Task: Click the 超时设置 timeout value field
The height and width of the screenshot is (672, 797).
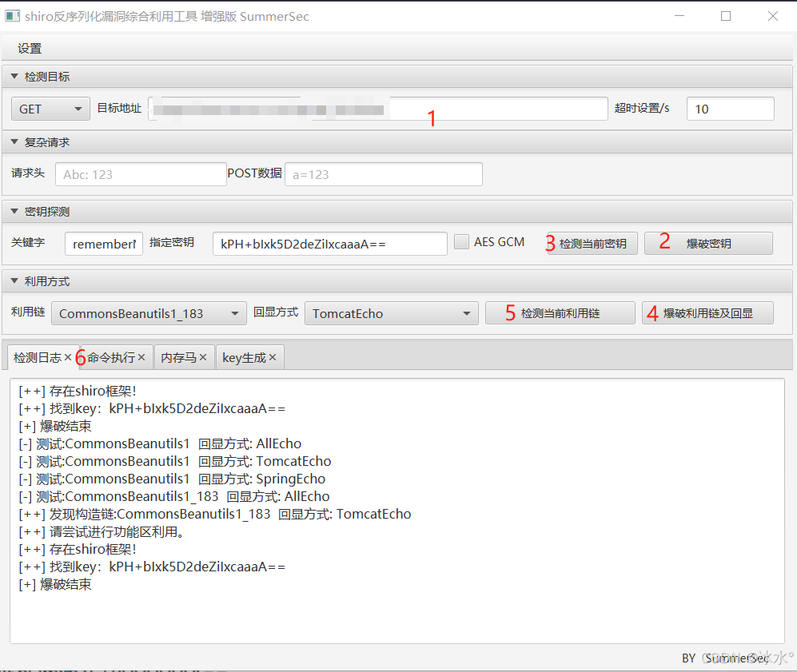Action: 729,108
